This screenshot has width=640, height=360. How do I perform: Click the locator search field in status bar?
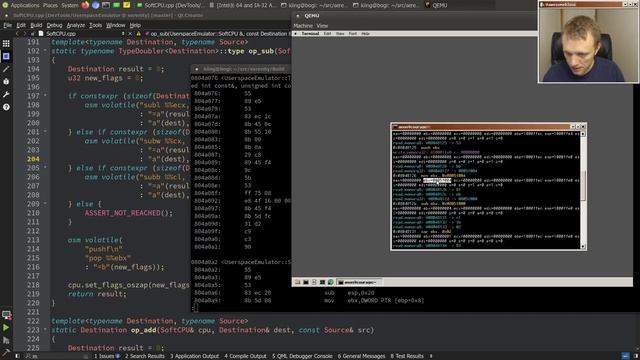point(57,356)
